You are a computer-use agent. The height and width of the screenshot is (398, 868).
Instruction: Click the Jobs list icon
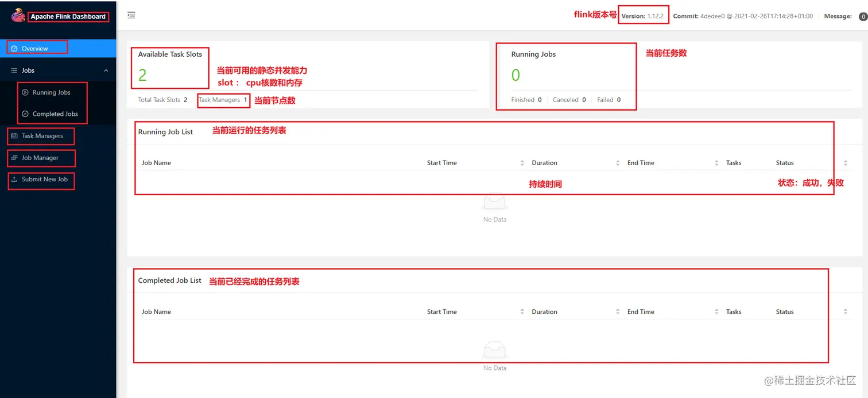pyautogui.click(x=14, y=71)
